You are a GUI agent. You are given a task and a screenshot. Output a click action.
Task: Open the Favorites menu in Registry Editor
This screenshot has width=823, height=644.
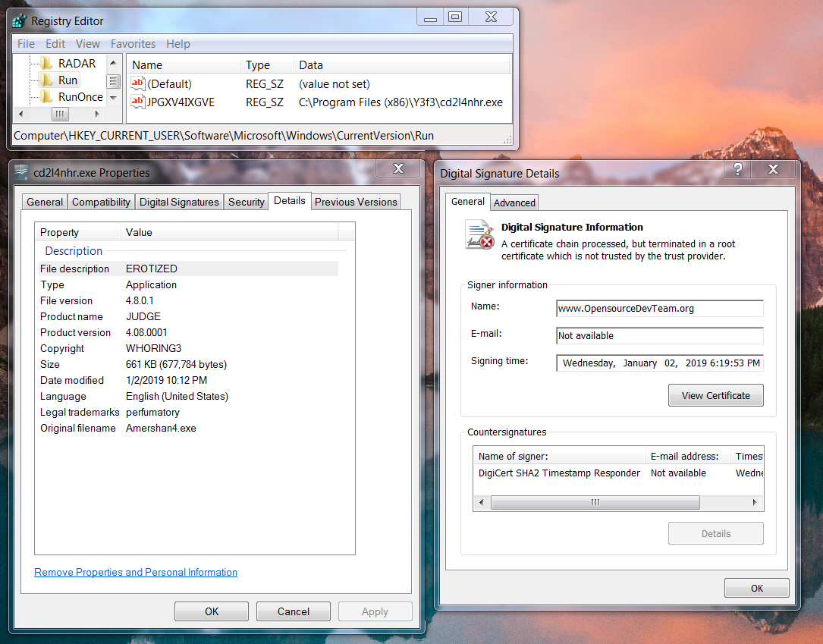[x=133, y=44]
